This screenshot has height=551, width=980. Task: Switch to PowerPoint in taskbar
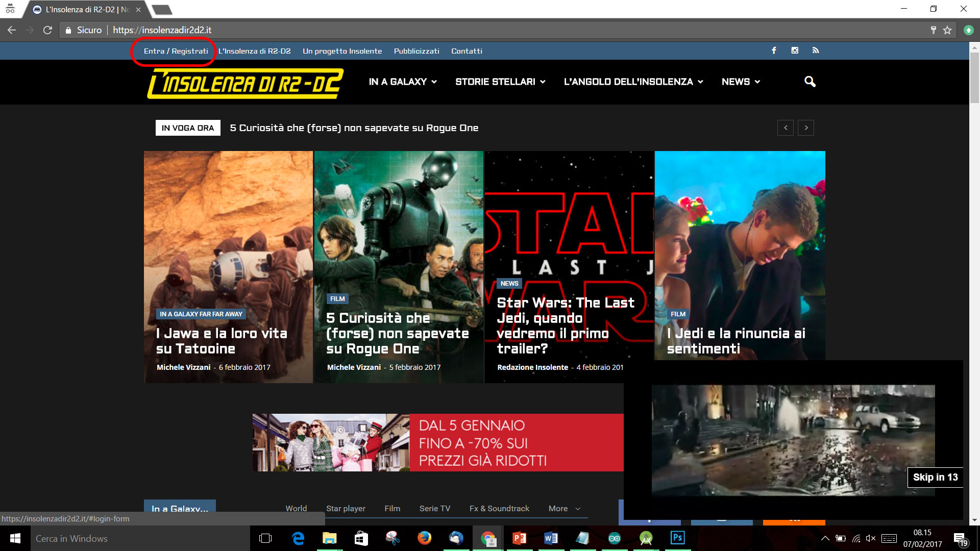click(x=520, y=538)
